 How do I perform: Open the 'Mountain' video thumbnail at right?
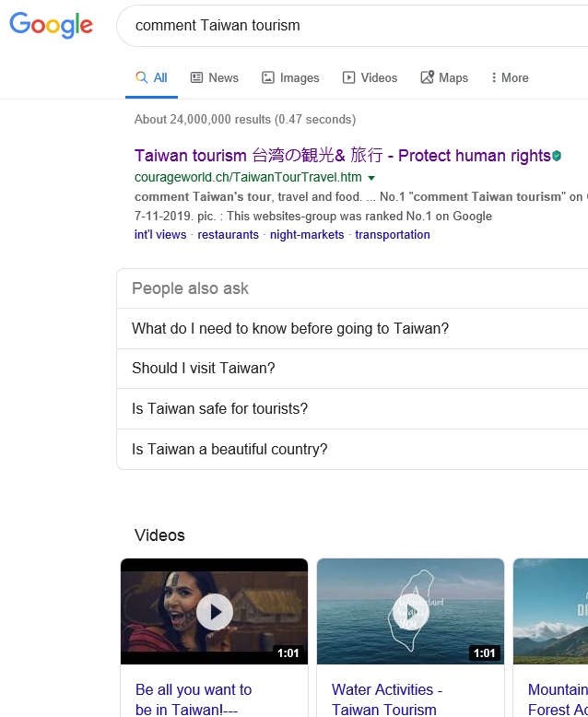point(550,611)
